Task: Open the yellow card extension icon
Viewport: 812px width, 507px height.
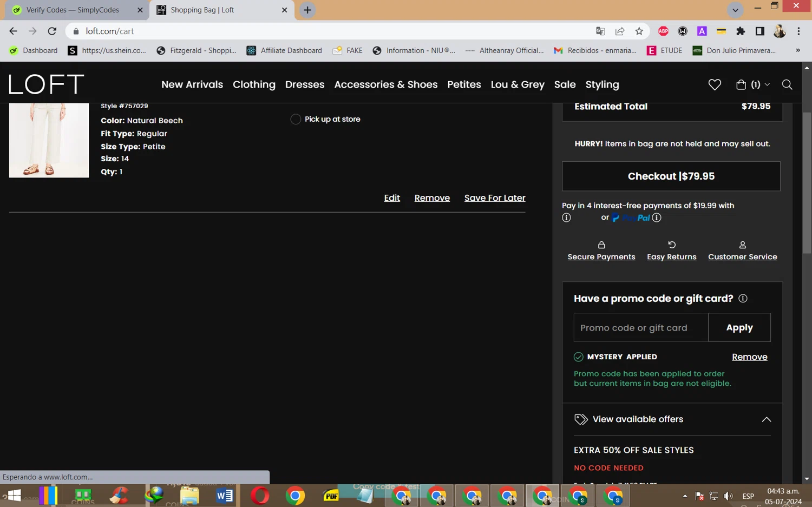Action: (x=721, y=31)
